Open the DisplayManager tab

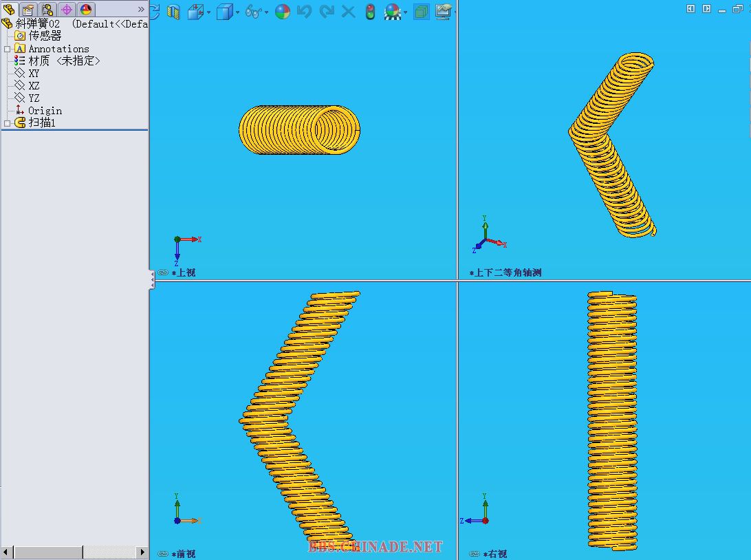86,10
